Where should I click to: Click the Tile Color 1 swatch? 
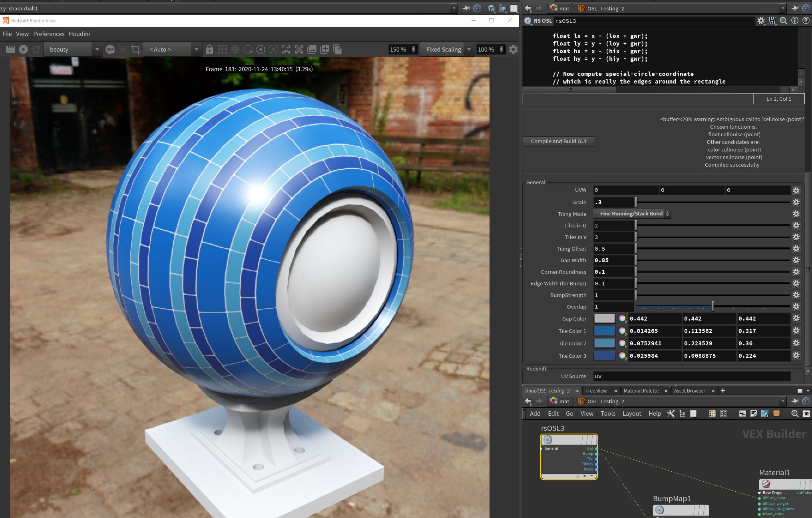604,331
